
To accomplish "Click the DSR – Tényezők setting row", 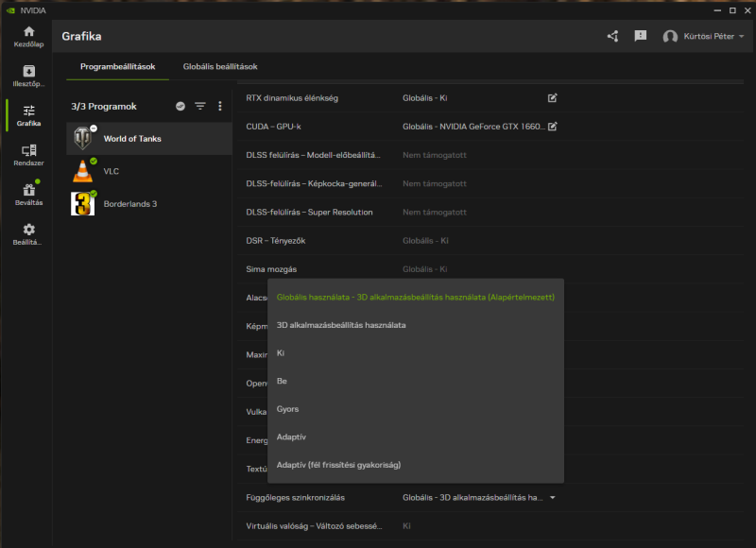I will 490,241.
